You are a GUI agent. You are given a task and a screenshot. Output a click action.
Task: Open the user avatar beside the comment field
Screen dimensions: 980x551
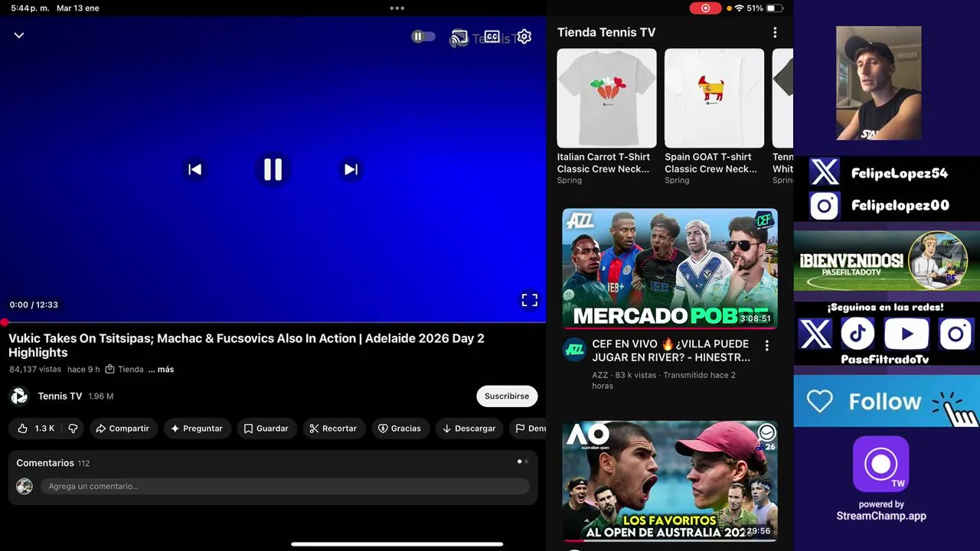24,486
